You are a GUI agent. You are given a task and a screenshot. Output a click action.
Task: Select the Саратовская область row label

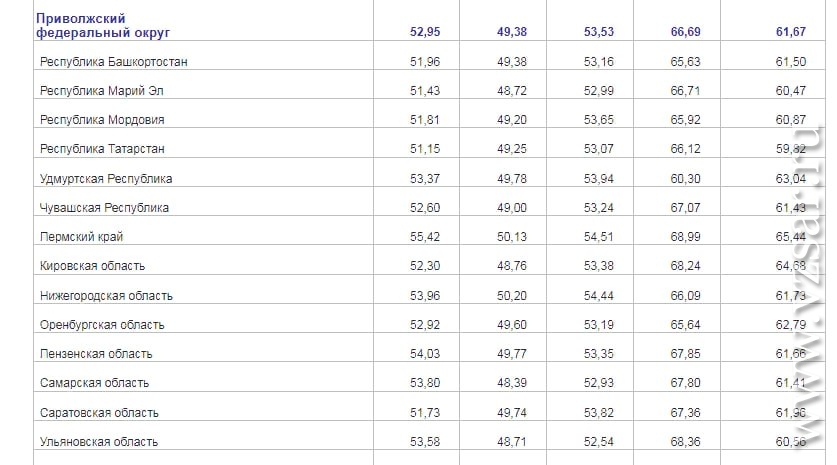99,413
